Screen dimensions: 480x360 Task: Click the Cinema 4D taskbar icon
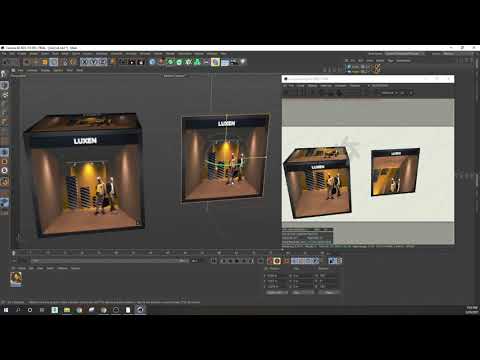(140, 310)
